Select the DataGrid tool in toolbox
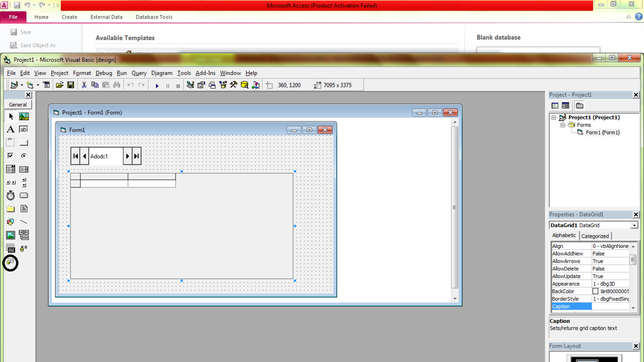 point(11,261)
